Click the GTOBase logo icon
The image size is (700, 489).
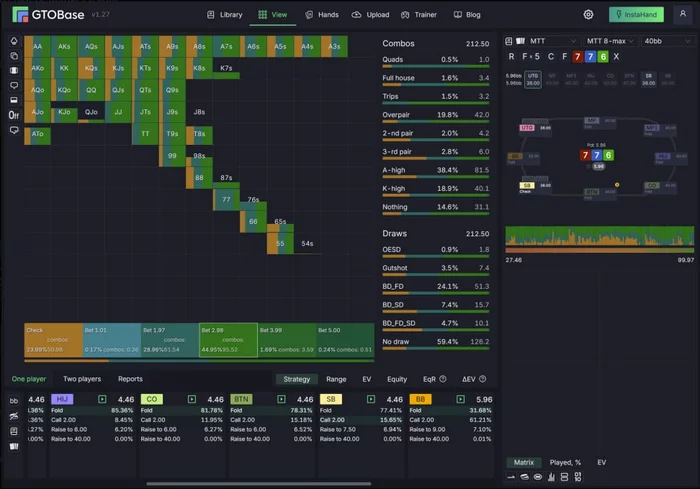tap(20, 14)
